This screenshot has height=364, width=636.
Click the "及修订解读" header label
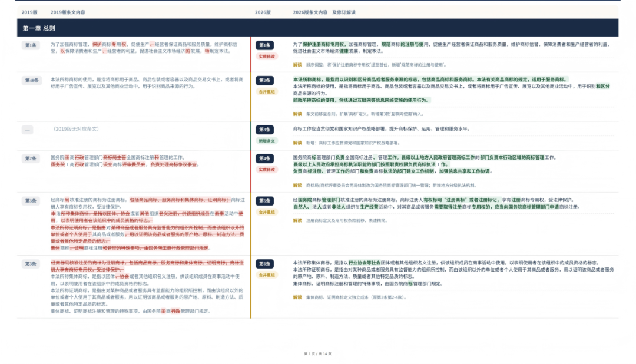[x=343, y=12]
